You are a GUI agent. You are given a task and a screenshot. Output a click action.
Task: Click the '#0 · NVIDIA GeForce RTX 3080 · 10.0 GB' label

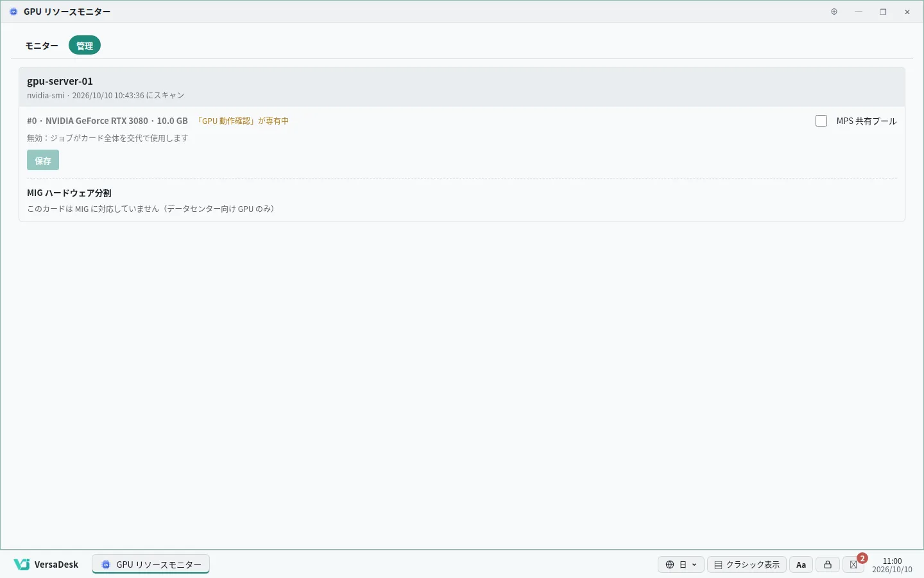pos(107,121)
